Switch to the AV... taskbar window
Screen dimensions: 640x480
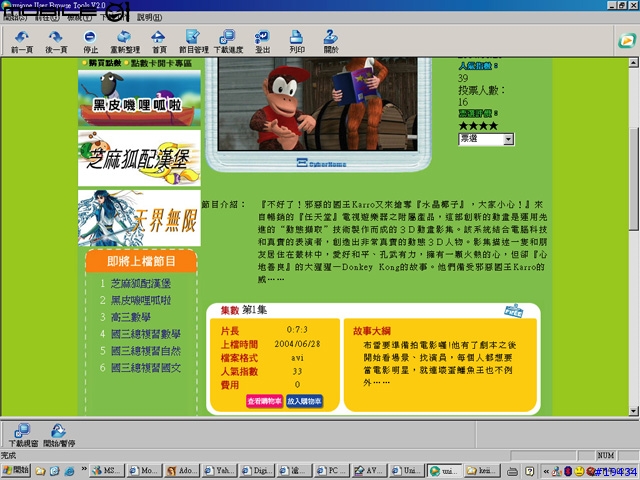[370, 471]
